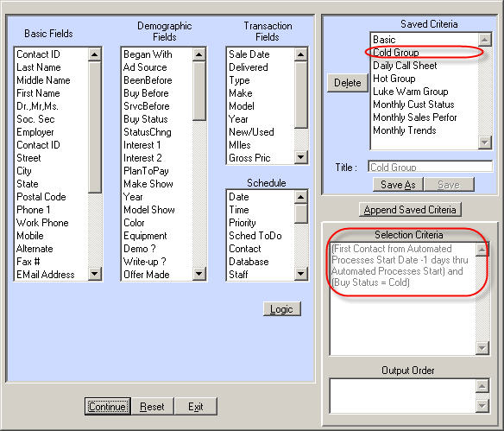Choose Monthly Trends in Saved Criteria
504x431 pixels.
tap(405, 130)
